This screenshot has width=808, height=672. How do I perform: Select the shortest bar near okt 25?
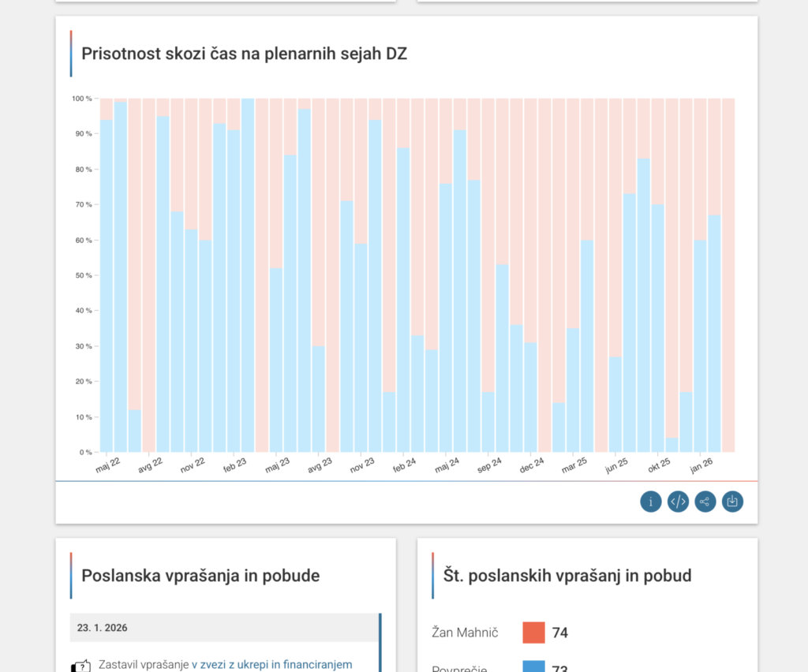671,445
